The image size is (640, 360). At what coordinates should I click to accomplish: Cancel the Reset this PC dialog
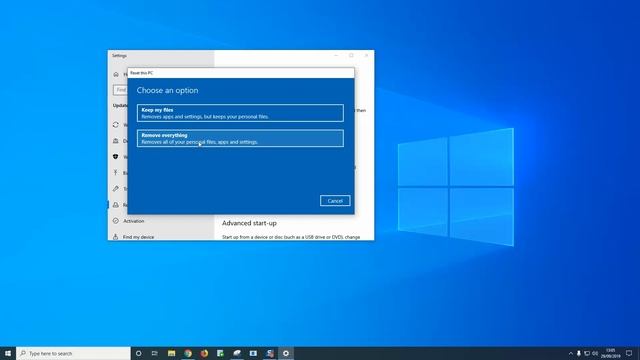(x=335, y=201)
